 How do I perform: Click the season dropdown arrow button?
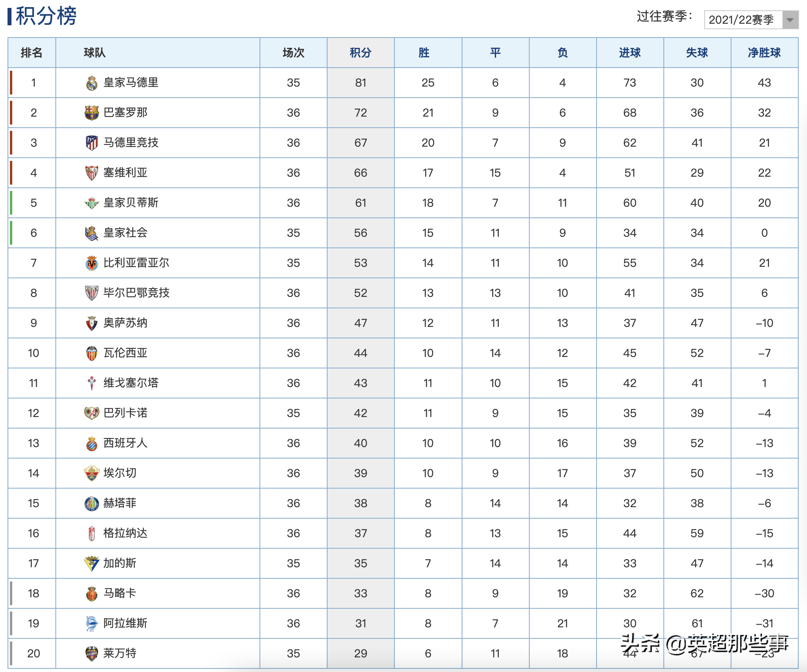coord(790,20)
